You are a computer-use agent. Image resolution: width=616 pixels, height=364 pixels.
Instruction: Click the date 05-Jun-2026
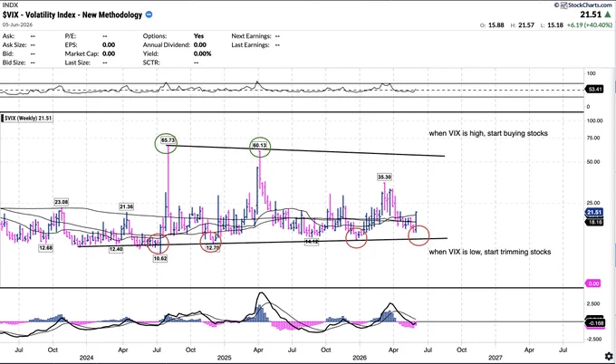click(x=17, y=24)
